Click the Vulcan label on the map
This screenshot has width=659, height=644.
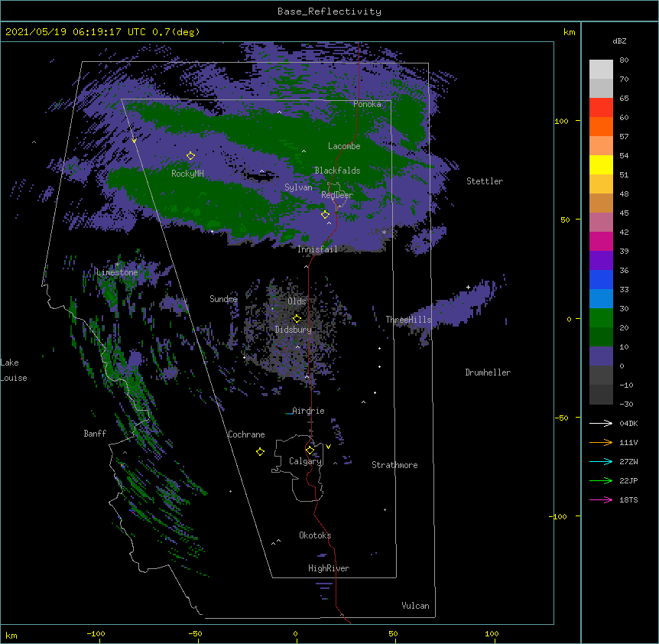pos(415,606)
